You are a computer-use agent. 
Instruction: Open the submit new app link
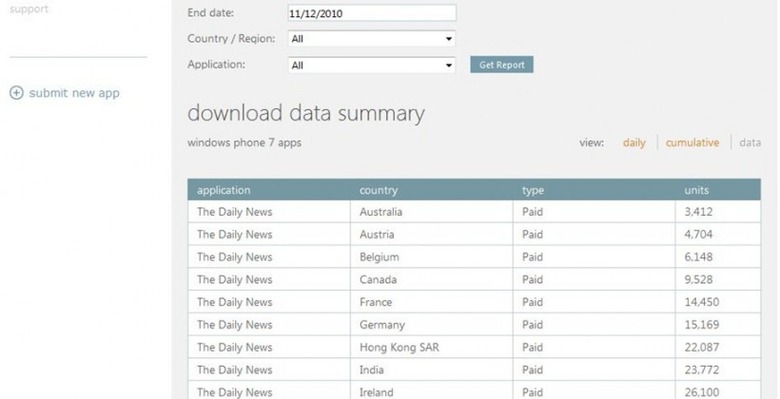[74, 93]
